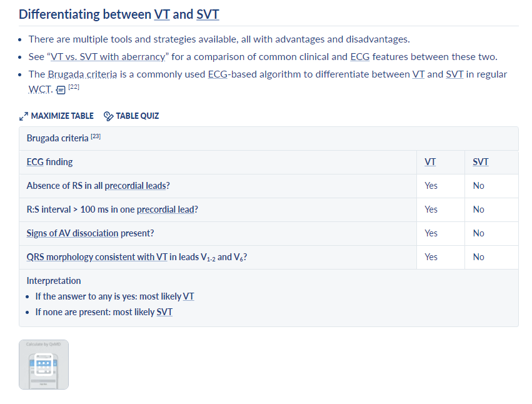Image resolution: width=532 pixels, height=404 pixels.
Task: Open reference 22 superscript
Action: [x=74, y=87]
